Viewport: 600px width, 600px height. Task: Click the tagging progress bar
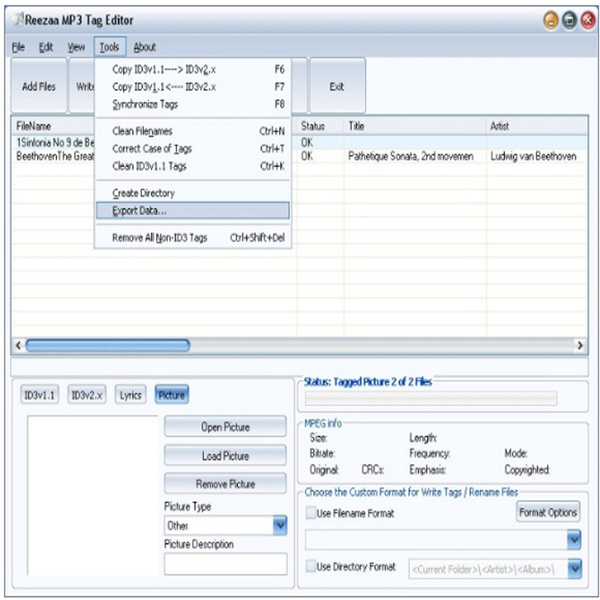coord(431,398)
